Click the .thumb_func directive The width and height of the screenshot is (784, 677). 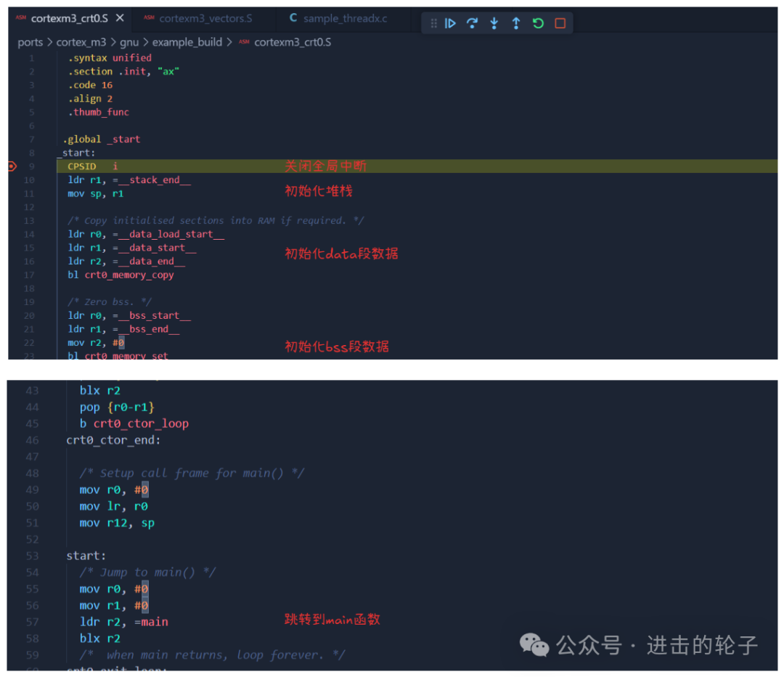pyautogui.click(x=99, y=112)
